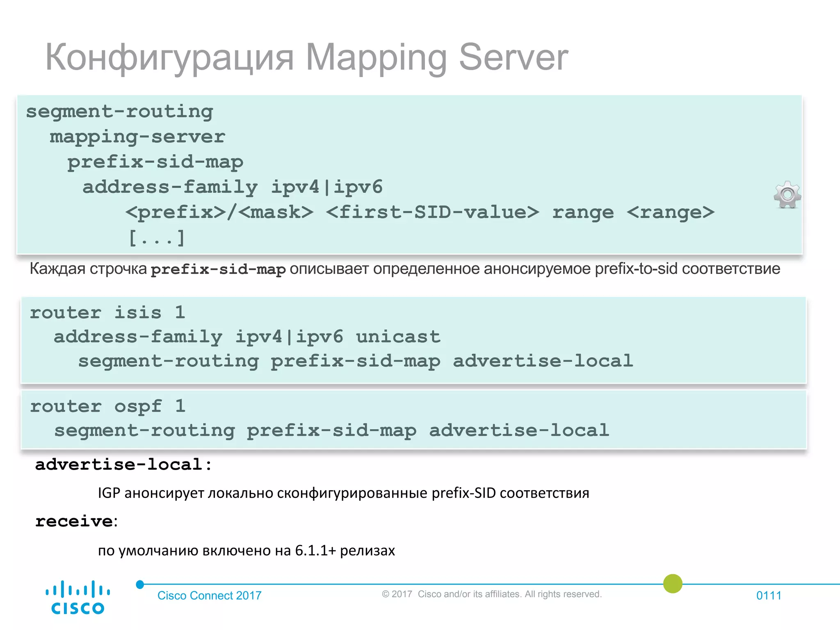The width and height of the screenshot is (840, 630).
Task: Click the Cisco logo in the footer
Action: 78,597
